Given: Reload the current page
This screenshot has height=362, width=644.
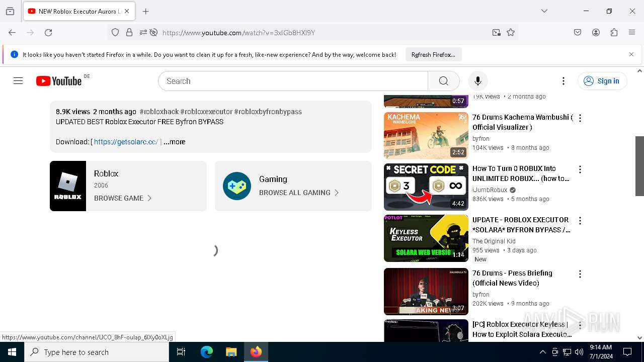Looking at the screenshot, I should click(48, 32).
